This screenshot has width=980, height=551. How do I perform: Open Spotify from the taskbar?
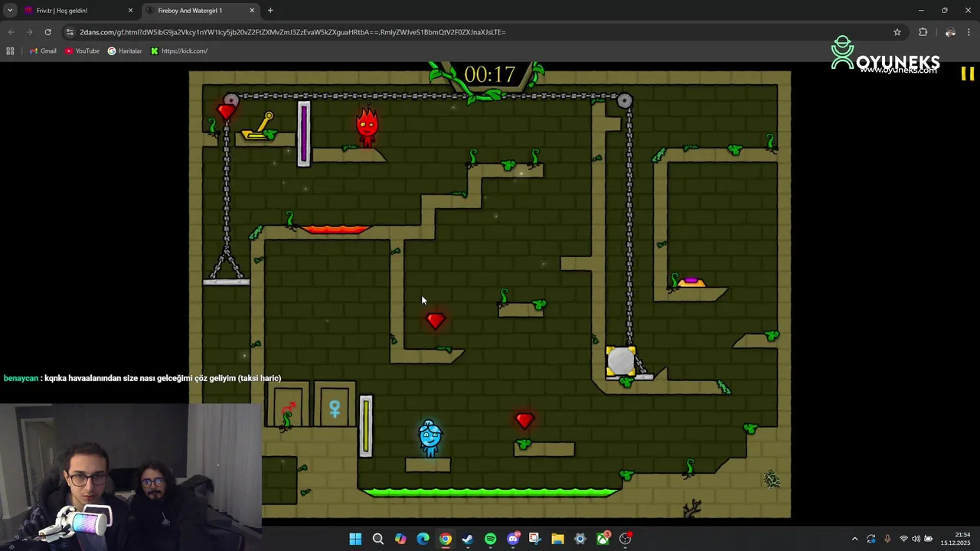(490, 539)
